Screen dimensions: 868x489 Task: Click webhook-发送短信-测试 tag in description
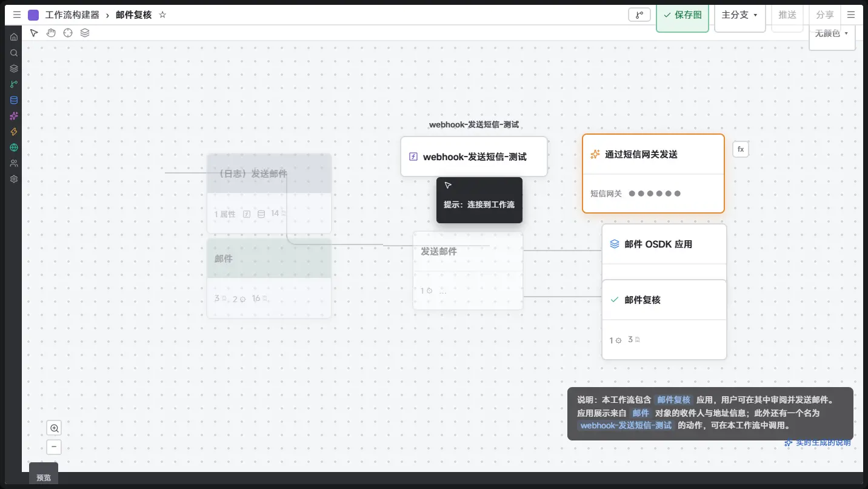[x=626, y=425]
